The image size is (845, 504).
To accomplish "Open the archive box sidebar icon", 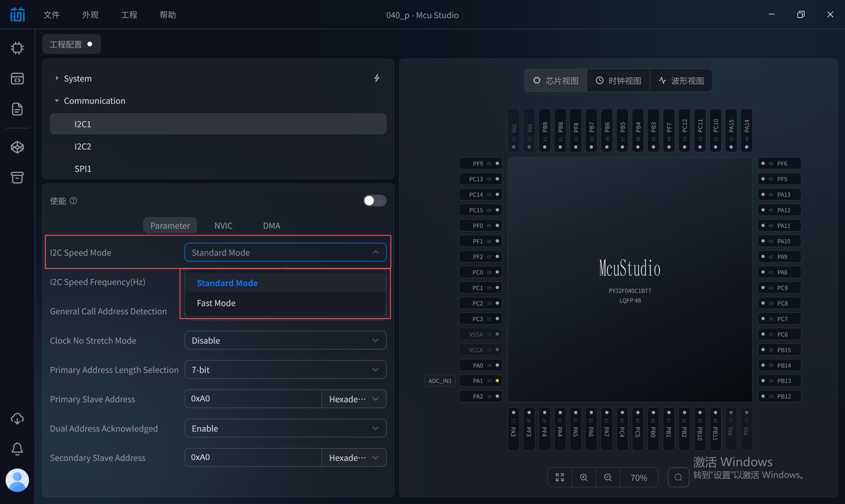I will (x=17, y=177).
